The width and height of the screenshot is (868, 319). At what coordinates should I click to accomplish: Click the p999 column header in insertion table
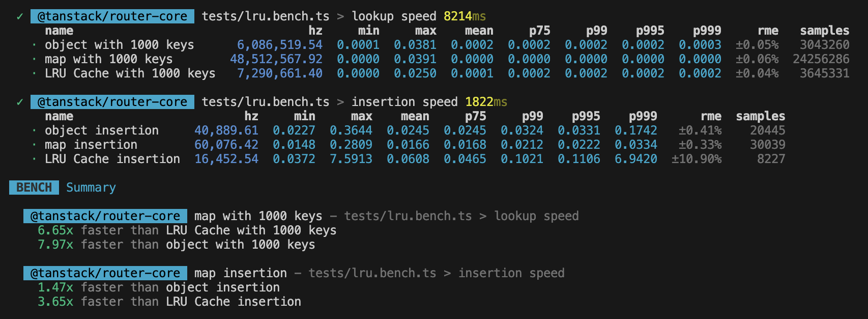click(x=643, y=116)
